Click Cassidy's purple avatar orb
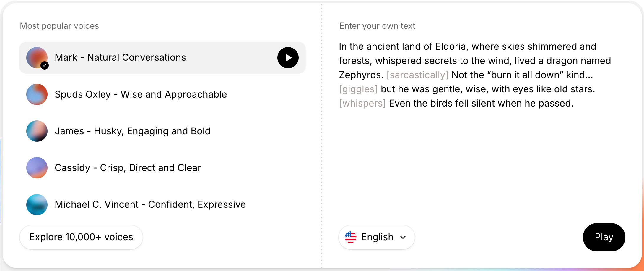The image size is (644, 271). pyautogui.click(x=37, y=168)
